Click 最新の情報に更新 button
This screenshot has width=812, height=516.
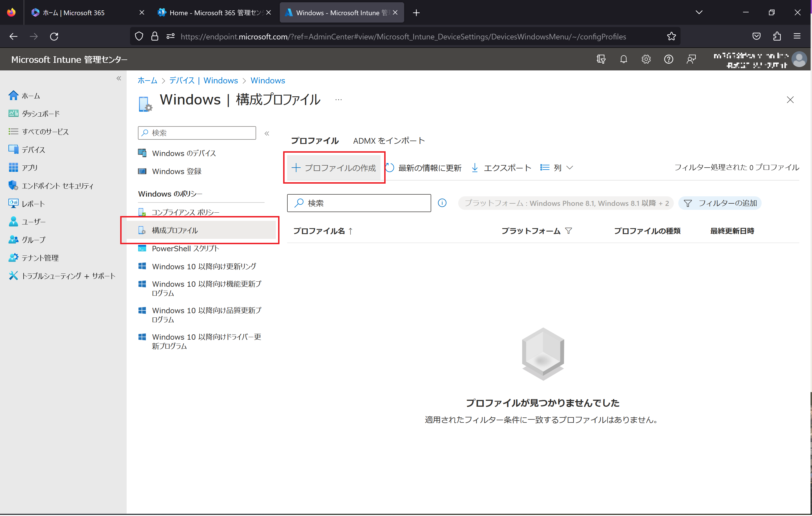(424, 168)
